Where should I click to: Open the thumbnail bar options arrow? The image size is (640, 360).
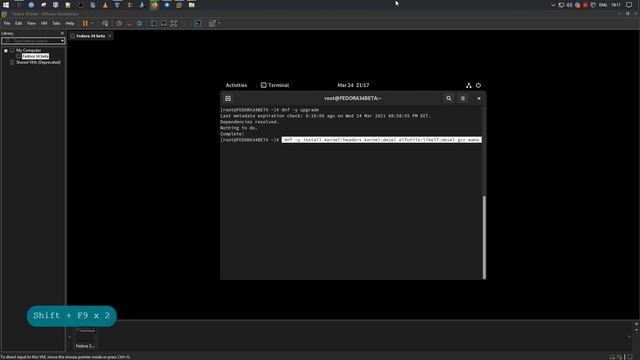point(636,330)
